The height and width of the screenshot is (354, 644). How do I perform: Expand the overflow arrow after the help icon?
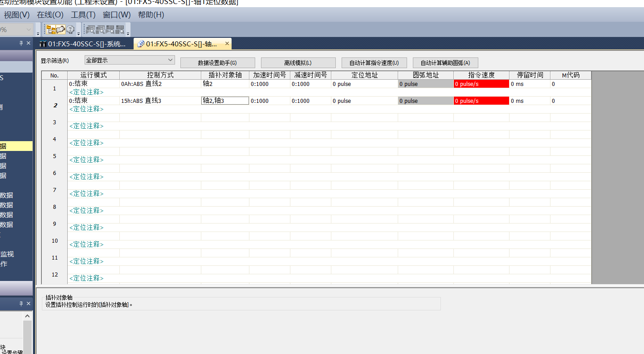(79, 33)
